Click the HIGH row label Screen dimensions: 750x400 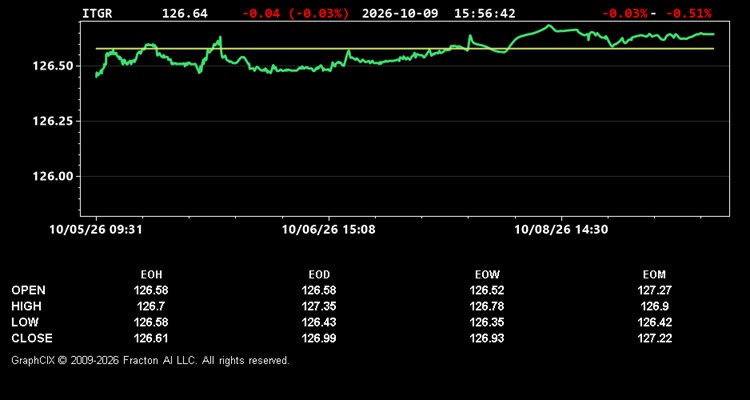tap(26, 306)
